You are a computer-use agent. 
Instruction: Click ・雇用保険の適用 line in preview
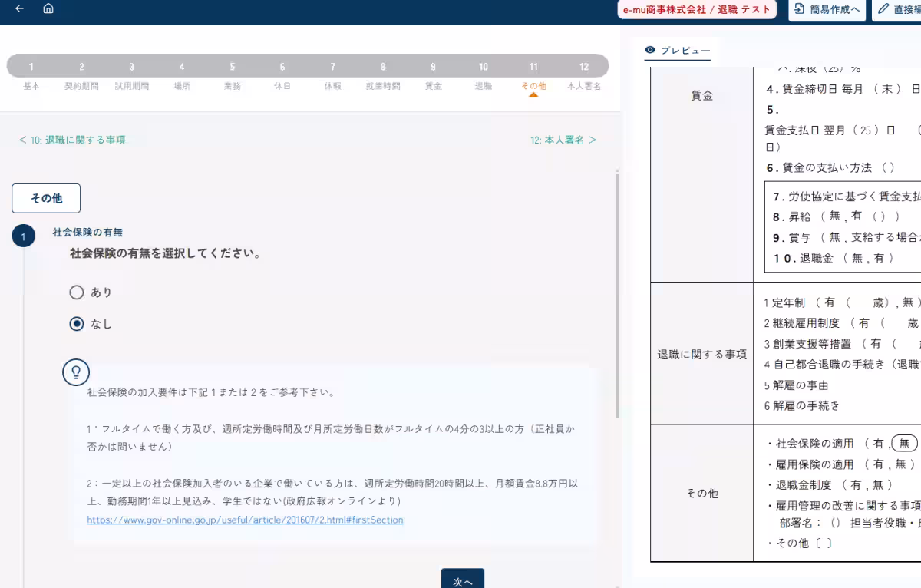pyautogui.click(x=841, y=464)
